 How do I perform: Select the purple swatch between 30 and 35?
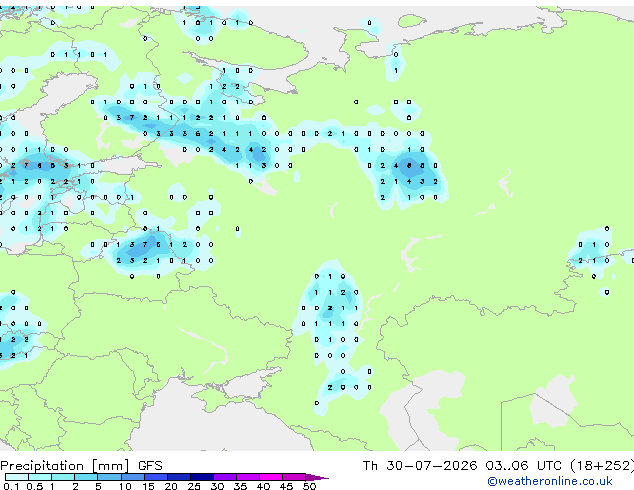pos(225,477)
